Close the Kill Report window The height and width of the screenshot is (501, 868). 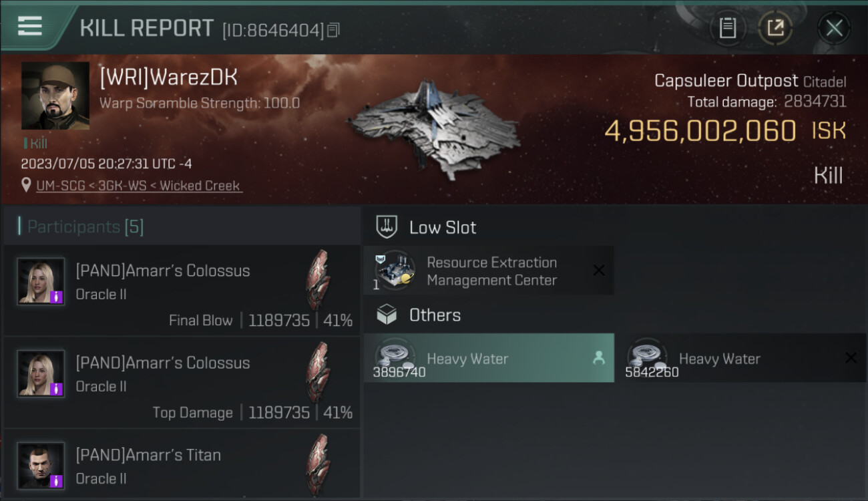click(x=834, y=28)
